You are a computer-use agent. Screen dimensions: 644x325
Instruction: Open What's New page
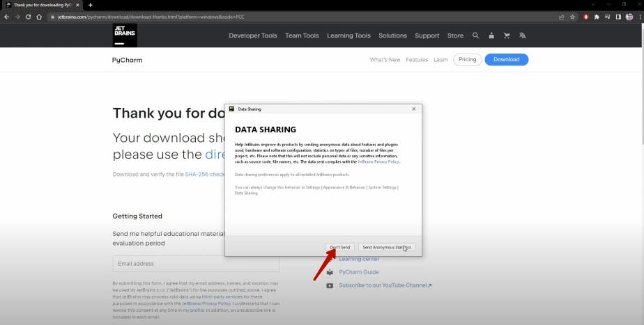coord(385,59)
